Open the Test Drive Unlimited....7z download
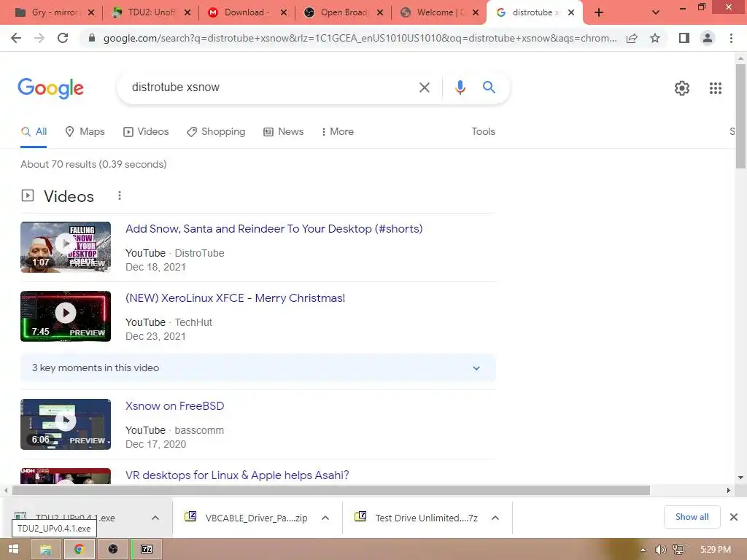This screenshot has width=747, height=560. (417, 518)
